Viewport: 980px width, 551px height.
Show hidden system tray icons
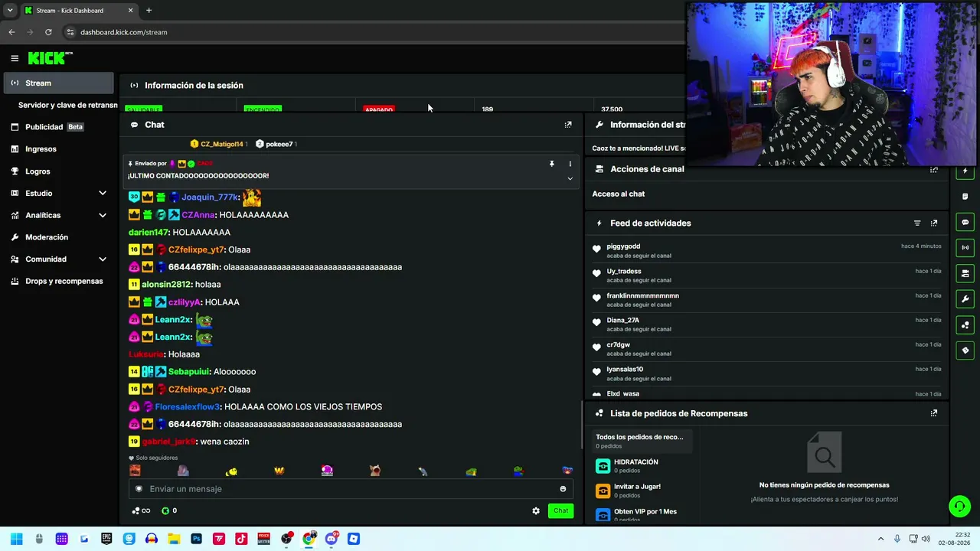[880, 539]
